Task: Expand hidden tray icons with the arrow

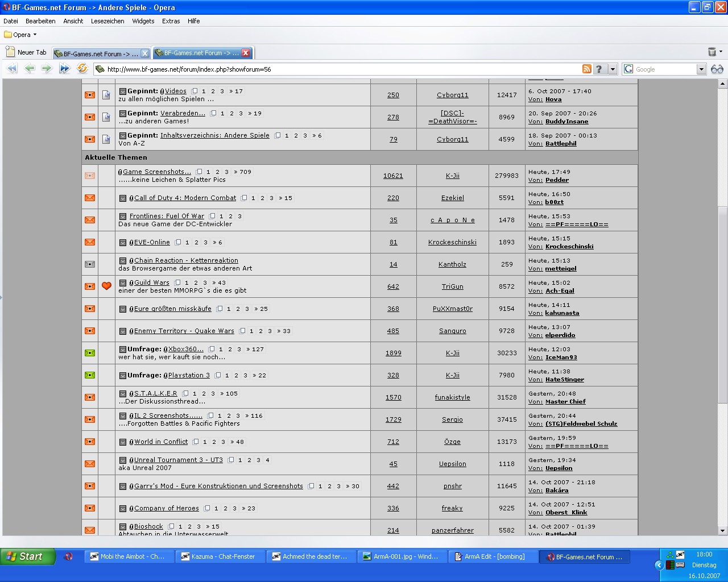Action: coord(659,565)
